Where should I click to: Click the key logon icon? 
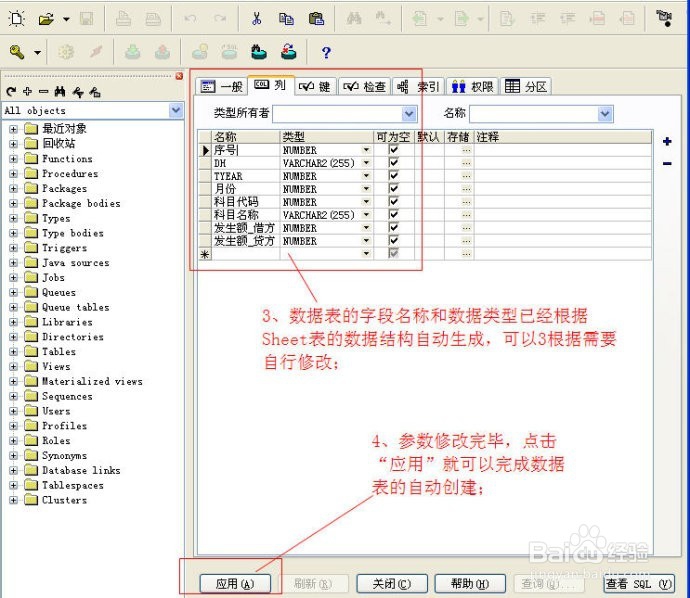[x=17, y=52]
